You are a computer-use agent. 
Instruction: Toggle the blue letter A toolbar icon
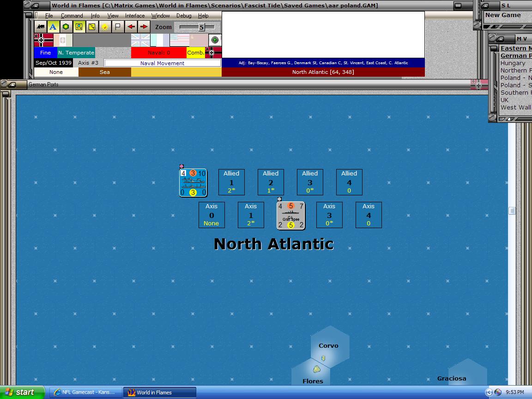pos(53,27)
